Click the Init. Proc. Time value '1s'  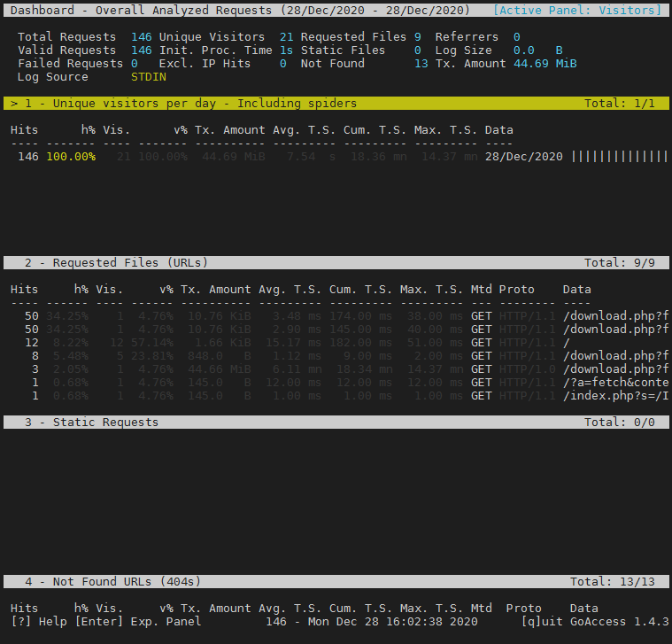[x=286, y=50]
